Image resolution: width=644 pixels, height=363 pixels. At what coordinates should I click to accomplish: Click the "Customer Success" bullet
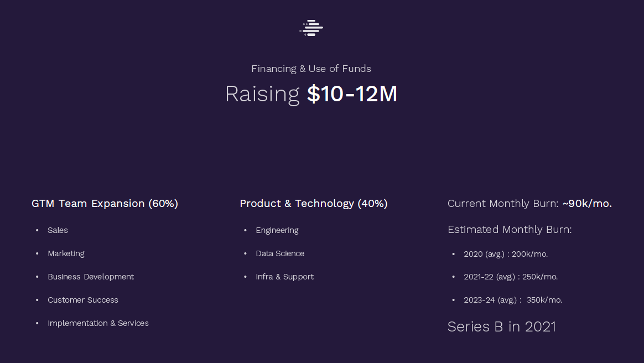83,300
